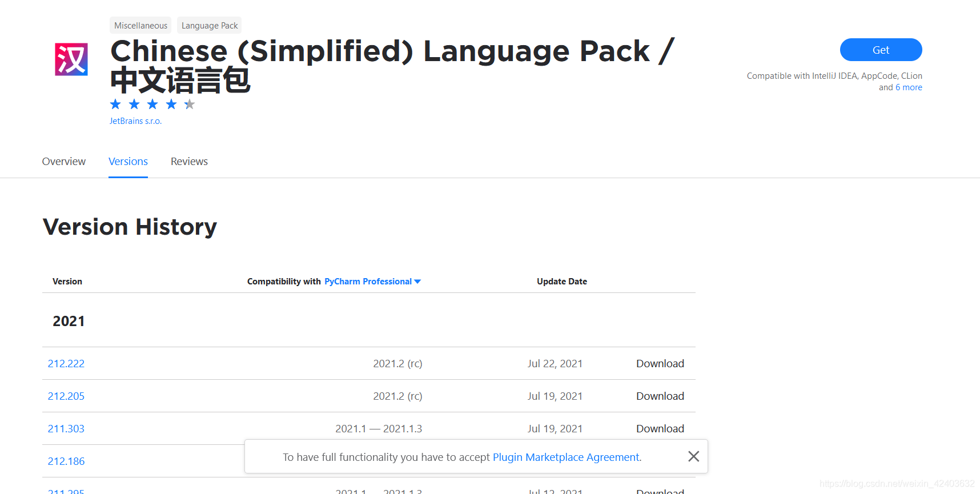Image resolution: width=980 pixels, height=494 pixels.
Task: Download version 211.303
Action: (660, 429)
